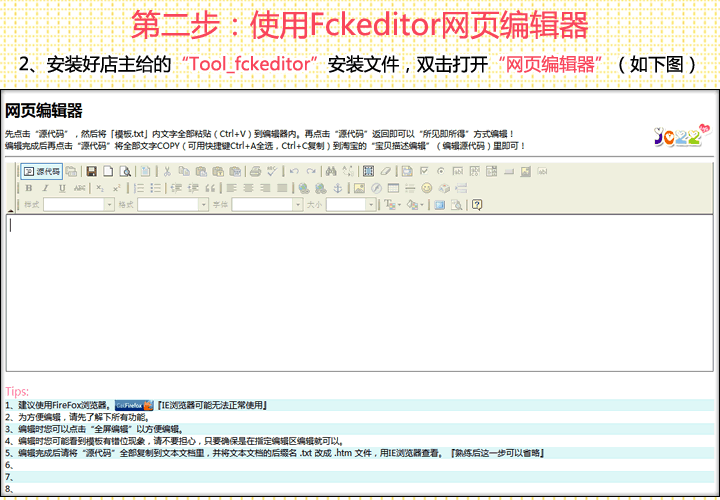
Task: Open the Templates icon
Action: [x=145, y=171]
